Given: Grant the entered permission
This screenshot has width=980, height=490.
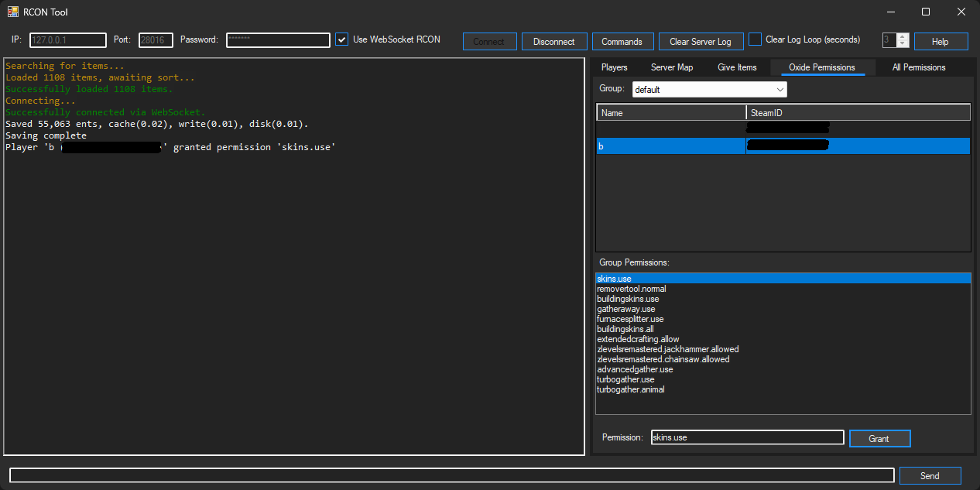Looking at the screenshot, I should 879,438.
